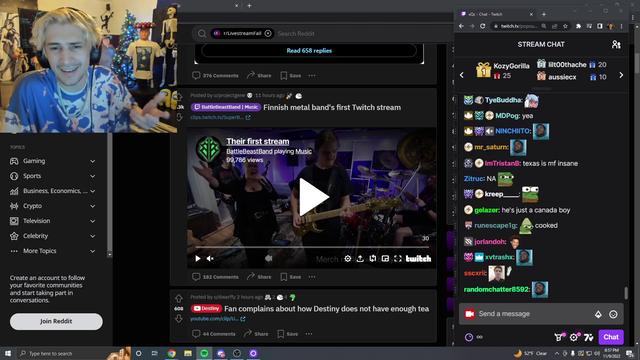640x360 pixels.
Task: Enable picture-in-picture on the clip player
Action: (385, 259)
